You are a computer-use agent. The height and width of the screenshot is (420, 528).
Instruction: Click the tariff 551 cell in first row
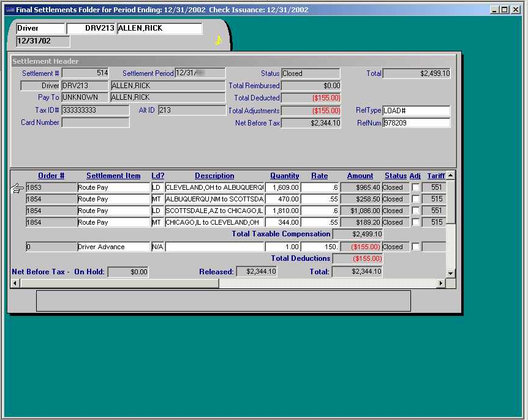pyautogui.click(x=434, y=187)
